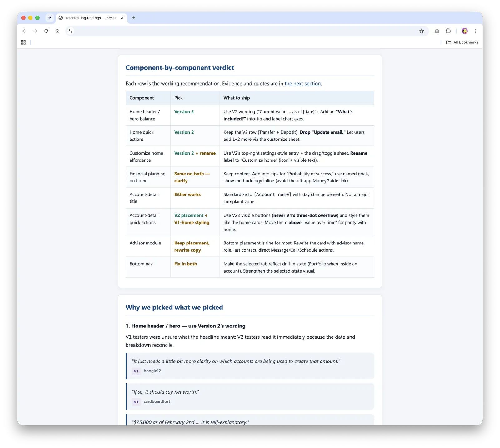
Task: Go back with the browser back arrow
Action: (24, 31)
